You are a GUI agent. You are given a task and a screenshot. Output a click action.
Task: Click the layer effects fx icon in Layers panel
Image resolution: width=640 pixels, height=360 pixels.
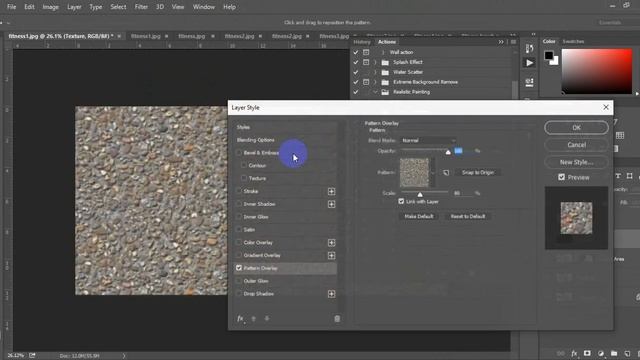pos(574,353)
